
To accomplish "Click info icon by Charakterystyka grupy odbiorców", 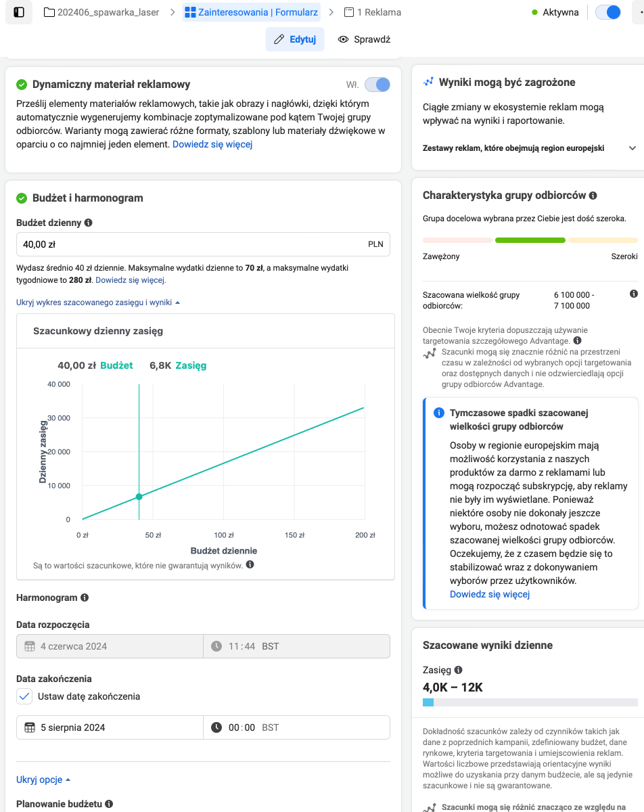I will (x=593, y=196).
